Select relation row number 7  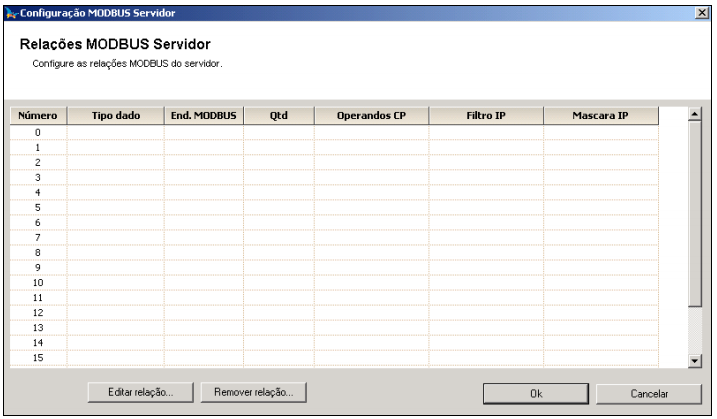pos(38,237)
